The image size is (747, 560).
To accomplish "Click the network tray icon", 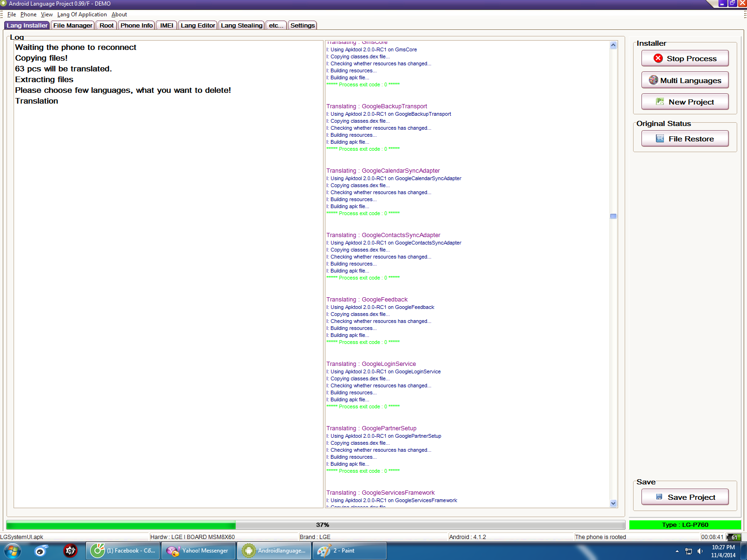I will pyautogui.click(x=688, y=551).
